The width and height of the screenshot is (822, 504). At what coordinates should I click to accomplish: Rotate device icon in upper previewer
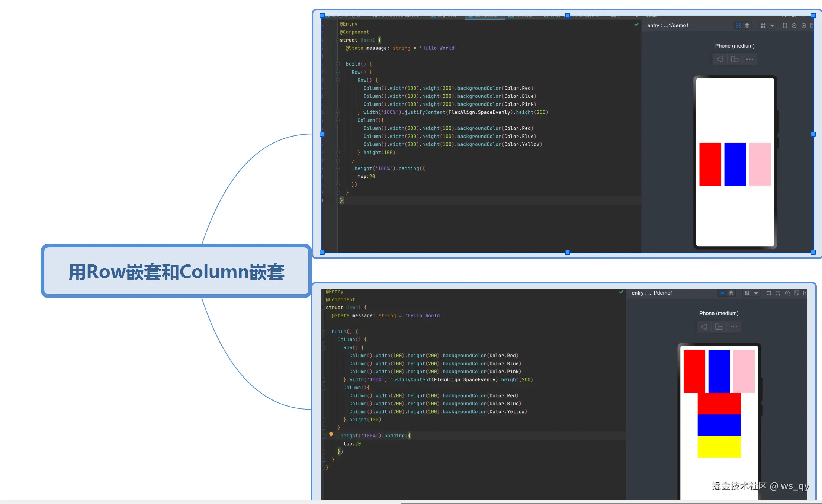[x=735, y=59]
